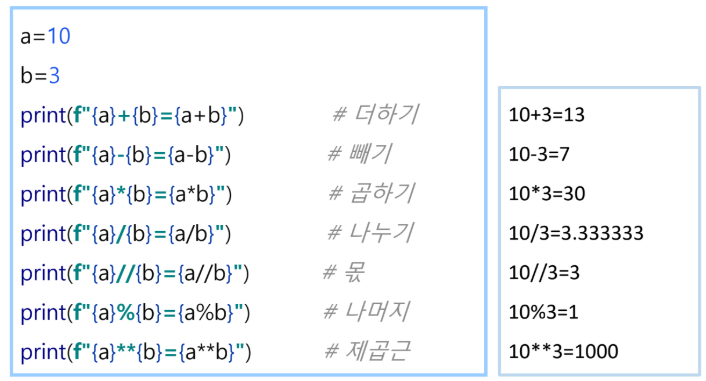Click the 곱하기 comment
The width and height of the screenshot is (706, 381).
[371, 193]
